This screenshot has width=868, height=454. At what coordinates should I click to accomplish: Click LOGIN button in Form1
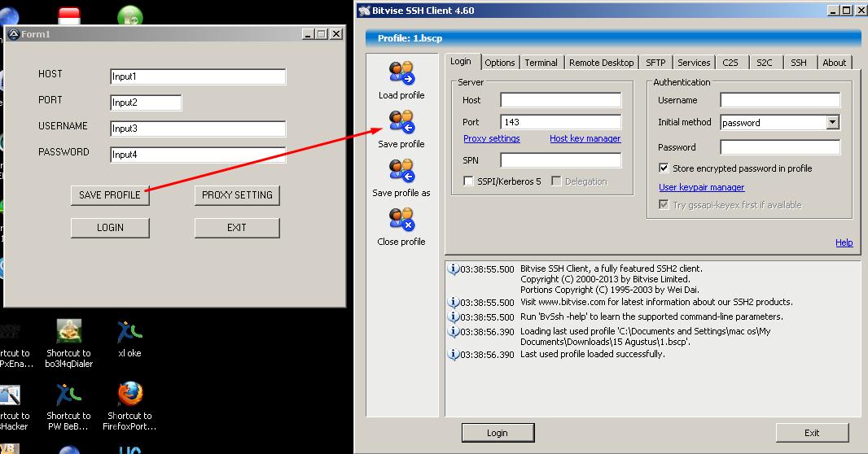pos(110,227)
